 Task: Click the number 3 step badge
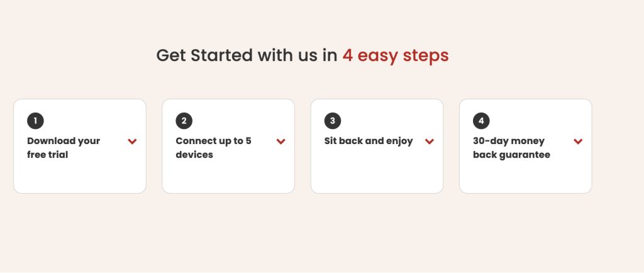pyautogui.click(x=332, y=121)
